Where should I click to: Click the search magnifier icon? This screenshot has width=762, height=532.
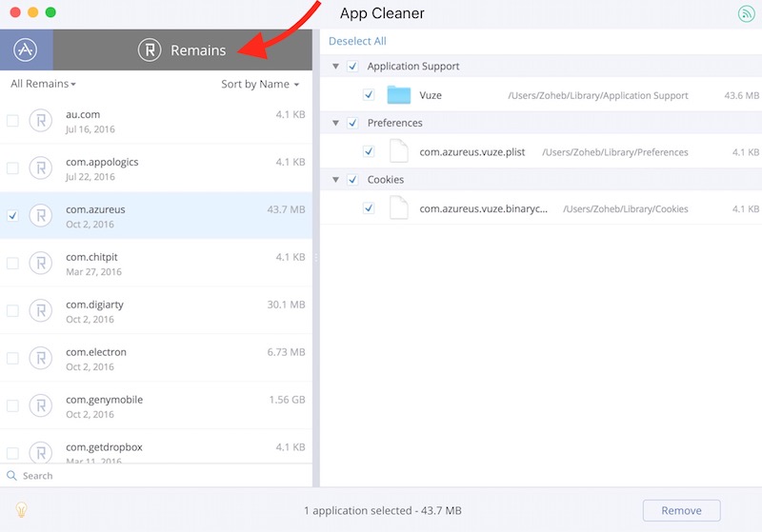12,476
